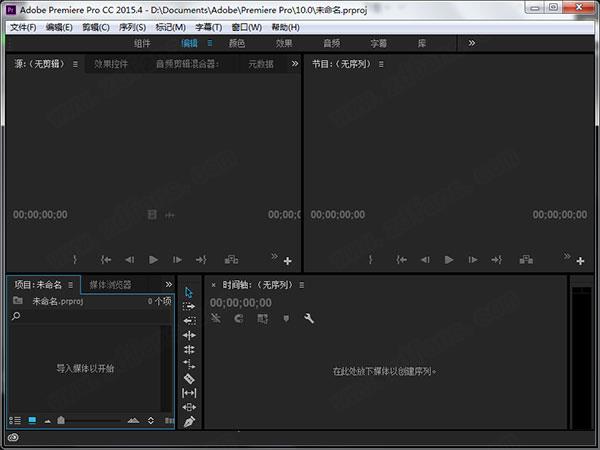Expand hidden Source panel tabs chevron

[295, 64]
